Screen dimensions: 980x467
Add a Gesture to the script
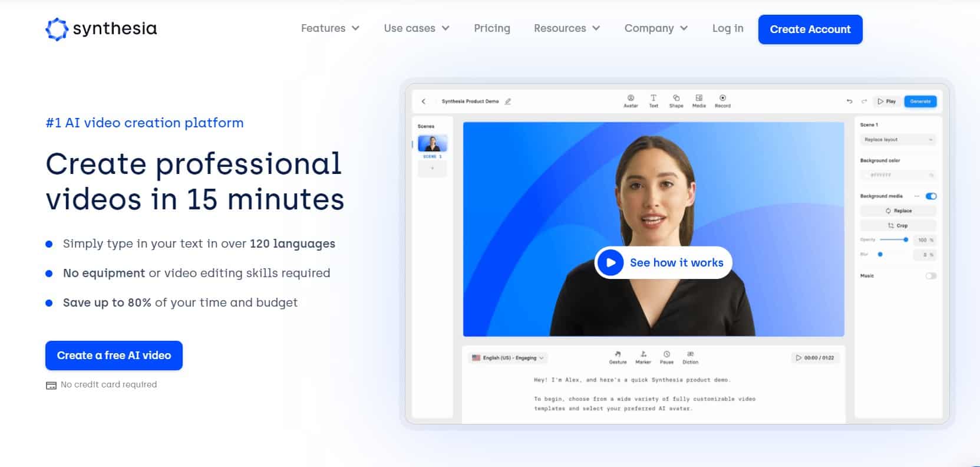click(x=618, y=357)
